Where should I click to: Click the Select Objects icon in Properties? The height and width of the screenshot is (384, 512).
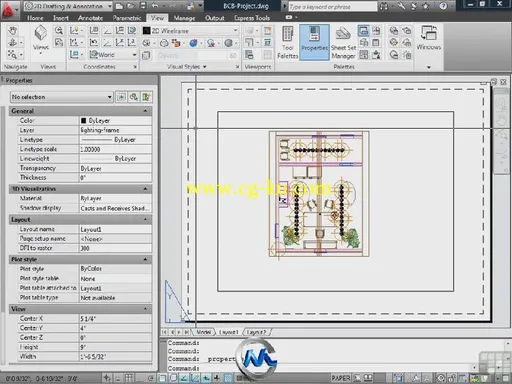click(x=134, y=97)
